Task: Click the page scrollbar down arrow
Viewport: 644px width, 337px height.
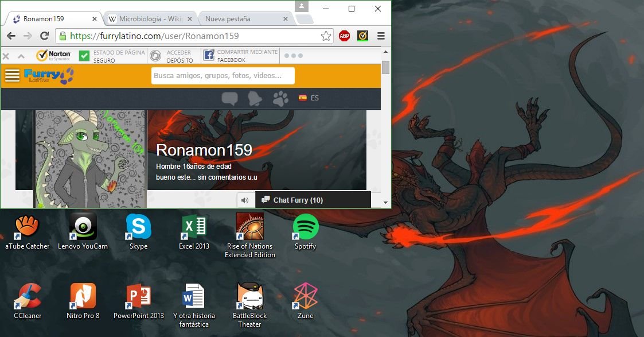Action: click(385, 202)
